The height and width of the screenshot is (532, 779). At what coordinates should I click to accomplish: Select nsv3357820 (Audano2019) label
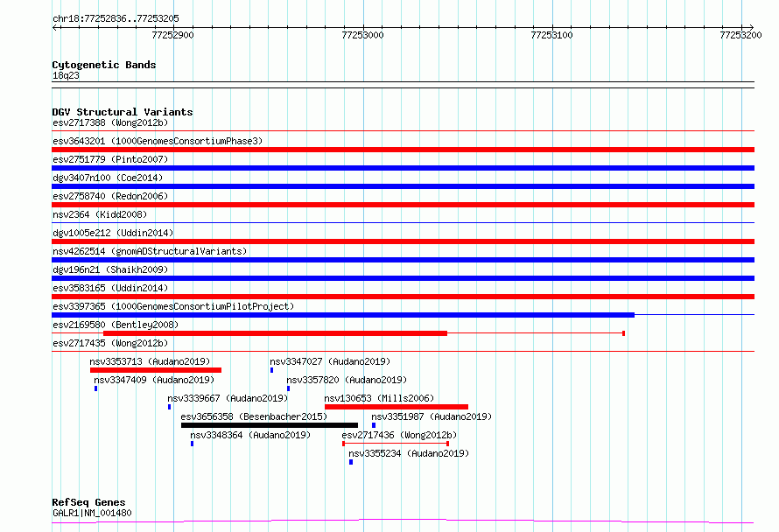pyautogui.click(x=347, y=380)
